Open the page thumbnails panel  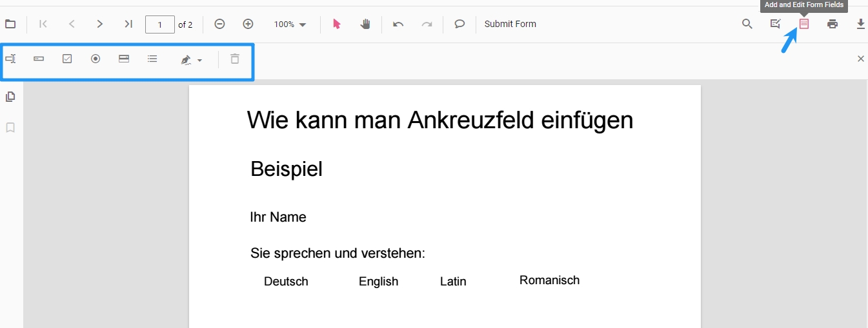(10, 97)
